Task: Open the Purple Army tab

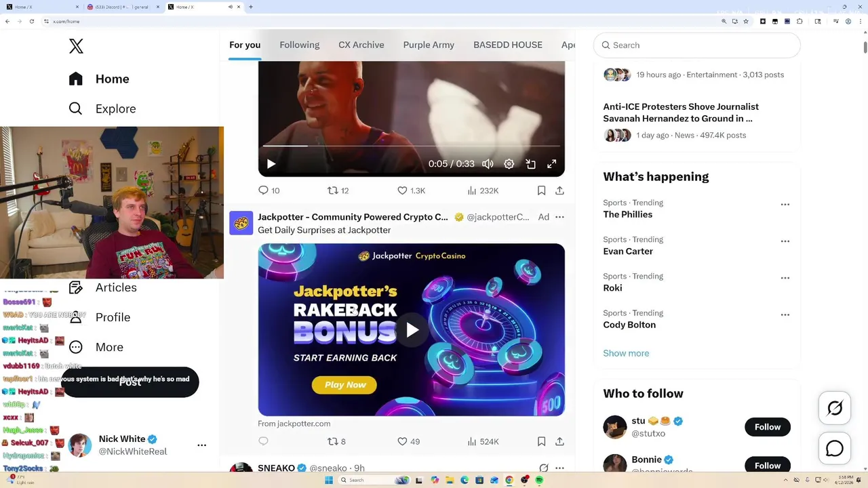Action: [x=429, y=45]
